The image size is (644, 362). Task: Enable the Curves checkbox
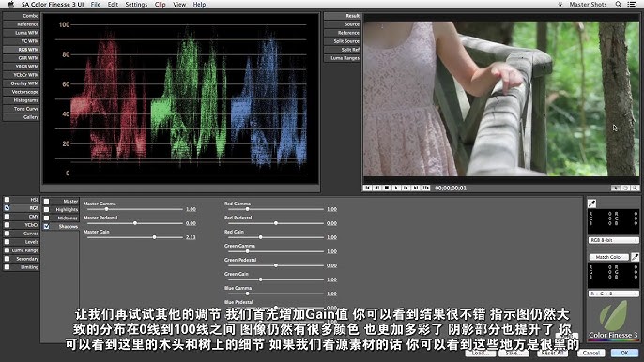click(7, 234)
